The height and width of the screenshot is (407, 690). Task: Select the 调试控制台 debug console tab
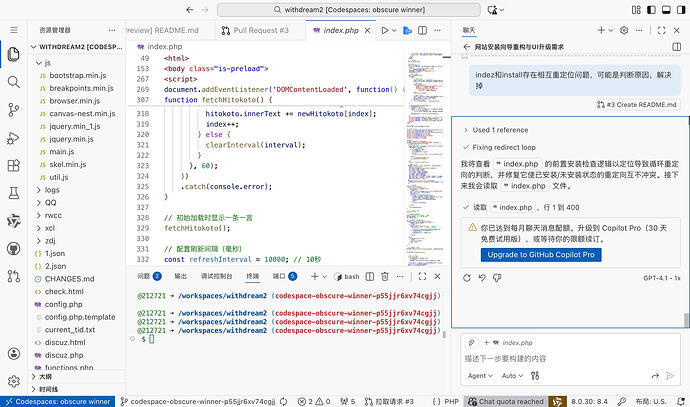tap(216, 276)
